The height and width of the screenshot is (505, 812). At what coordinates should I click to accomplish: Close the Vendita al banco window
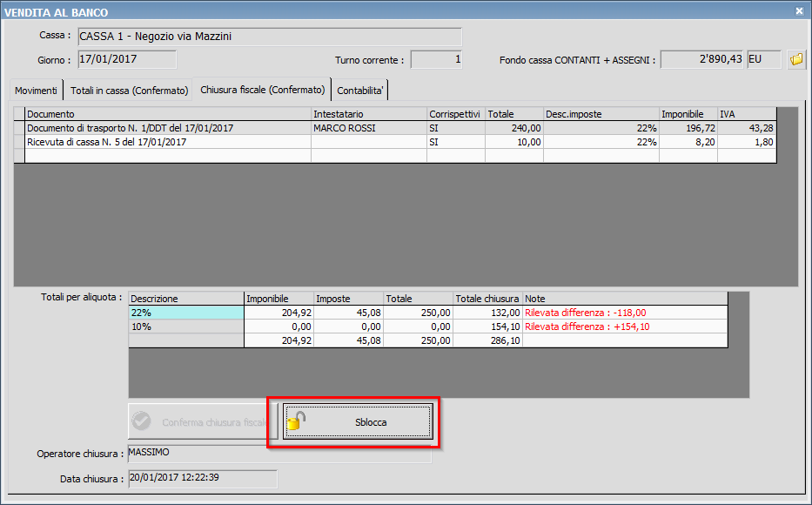point(799,10)
